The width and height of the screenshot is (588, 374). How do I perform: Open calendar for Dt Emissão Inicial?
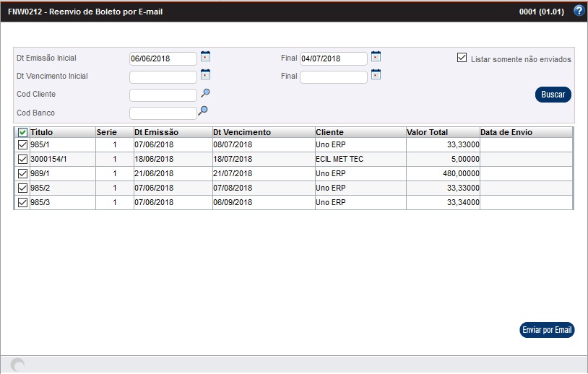click(205, 56)
